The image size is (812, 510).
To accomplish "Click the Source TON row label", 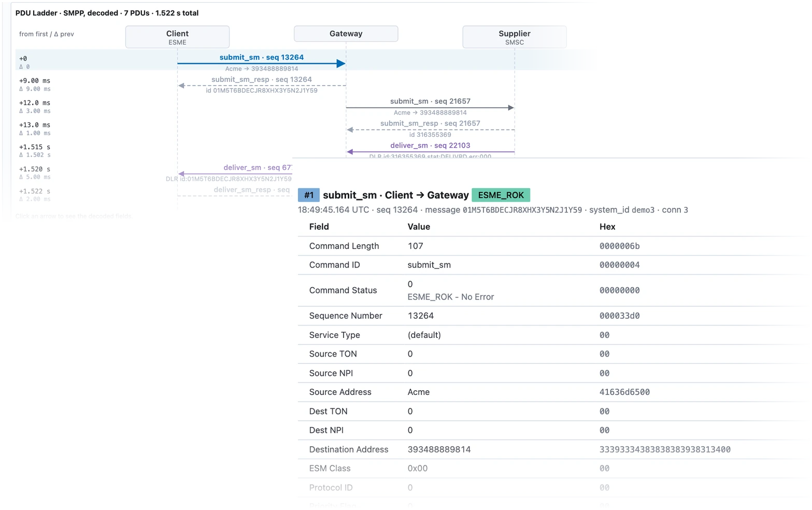I will pos(333,354).
